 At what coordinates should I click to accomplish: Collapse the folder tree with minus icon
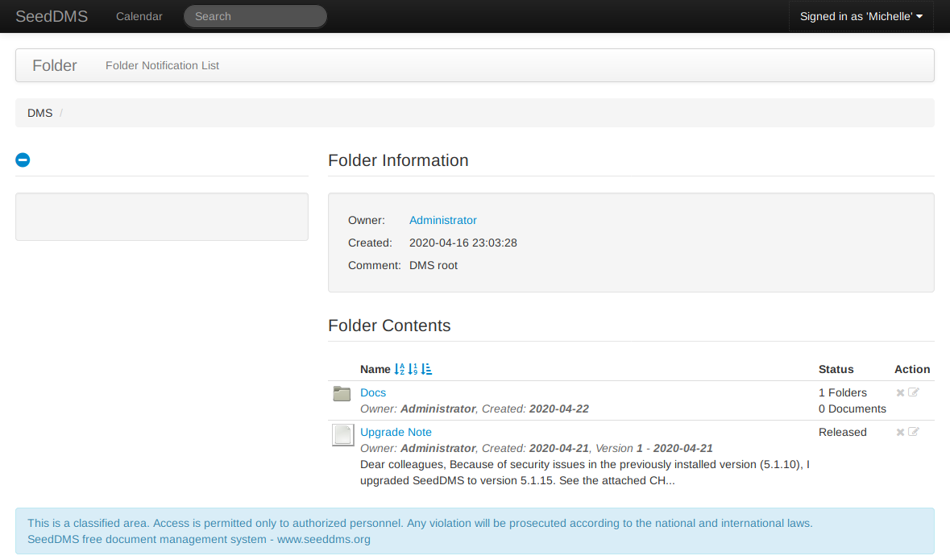[23, 160]
